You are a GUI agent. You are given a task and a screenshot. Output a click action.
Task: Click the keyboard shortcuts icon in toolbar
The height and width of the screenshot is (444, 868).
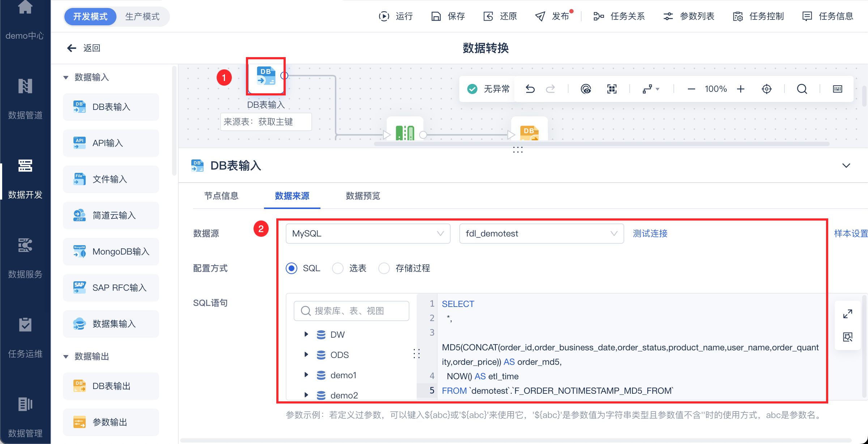click(837, 89)
